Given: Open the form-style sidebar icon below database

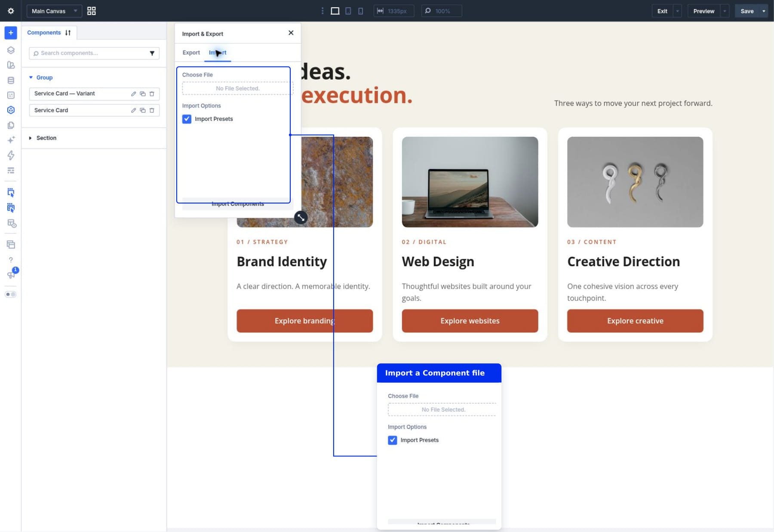Looking at the screenshot, I should coord(11,95).
